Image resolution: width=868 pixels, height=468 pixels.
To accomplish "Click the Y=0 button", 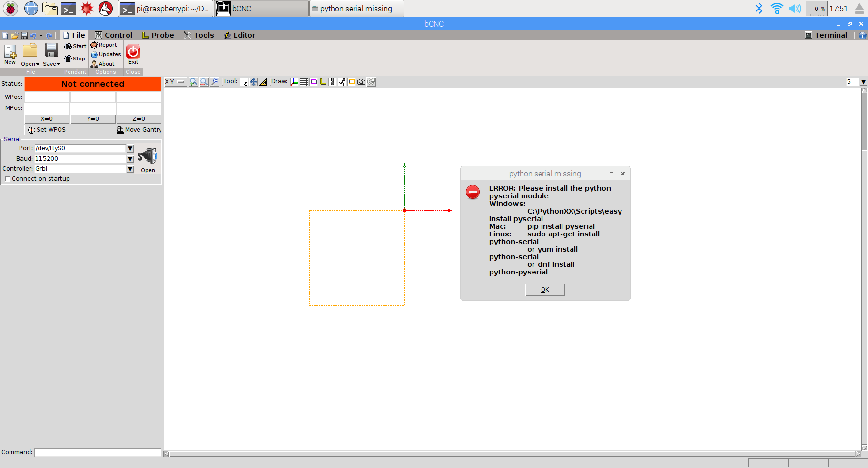I will (93, 119).
